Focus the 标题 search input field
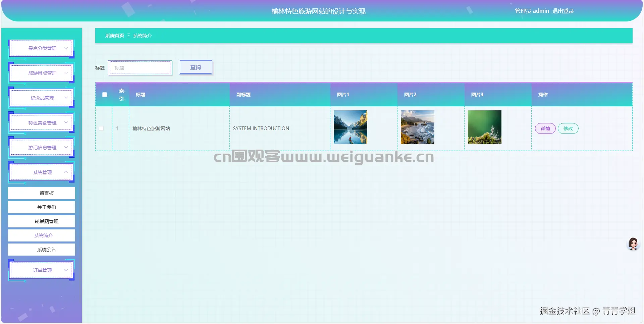The width and height of the screenshot is (644, 324). [140, 68]
